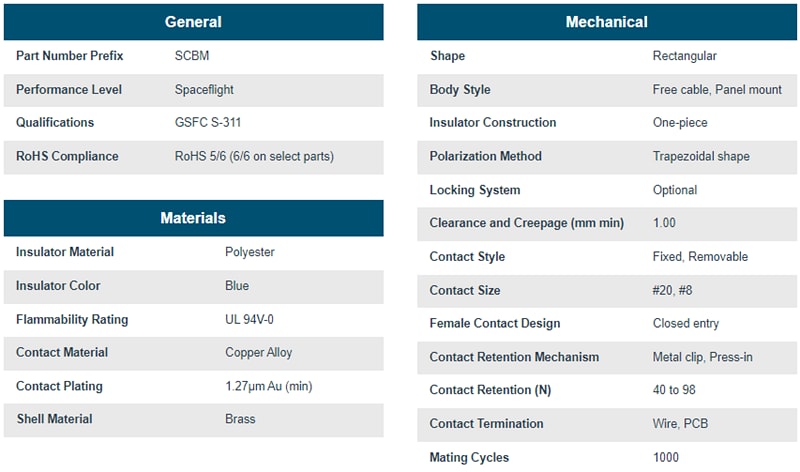The width and height of the screenshot is (800, 472).
Task: Click the SCBM part number value
Action: [x=192, y=56]
